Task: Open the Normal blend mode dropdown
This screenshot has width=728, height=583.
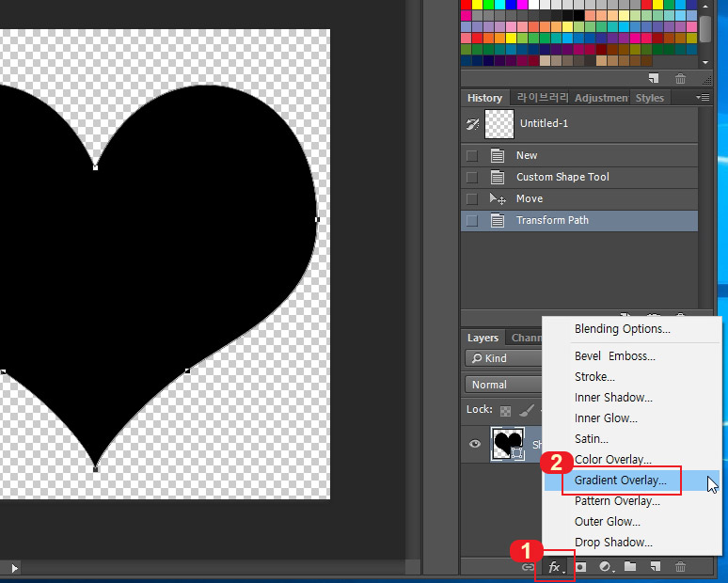Action: coord(504,385)
